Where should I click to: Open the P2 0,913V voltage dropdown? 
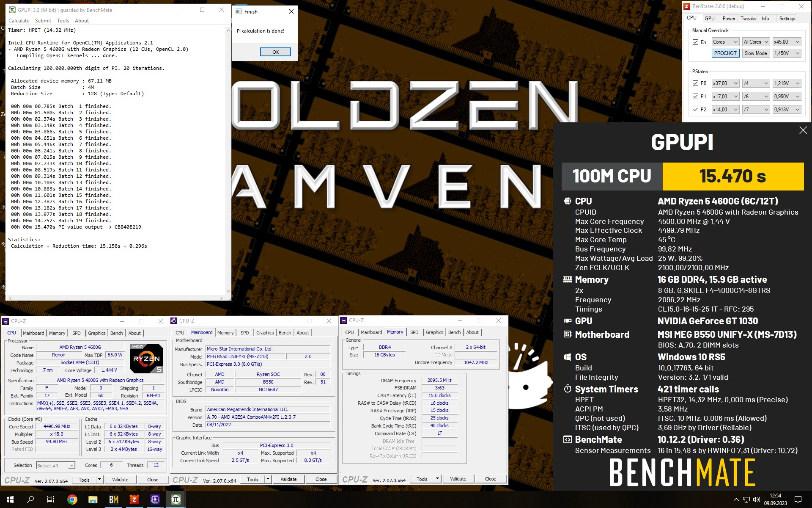(787, 110)
